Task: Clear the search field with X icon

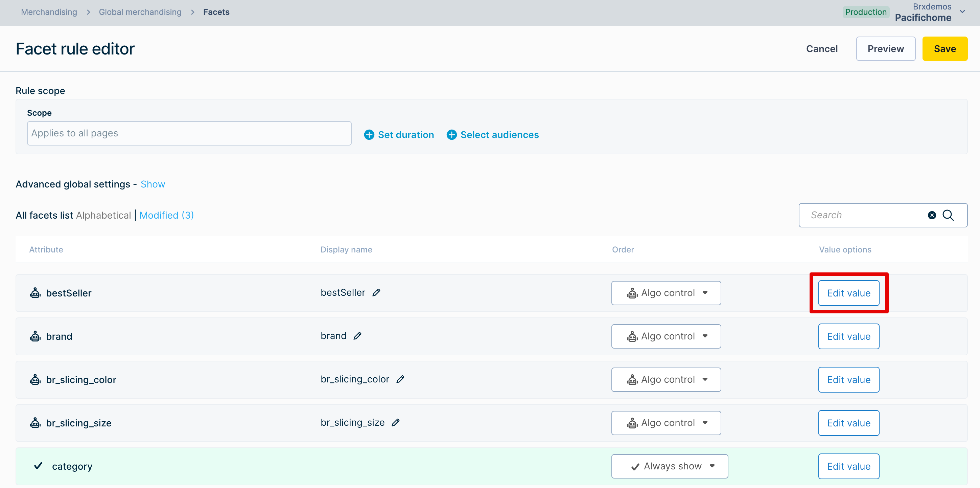Action: point(932,215)
